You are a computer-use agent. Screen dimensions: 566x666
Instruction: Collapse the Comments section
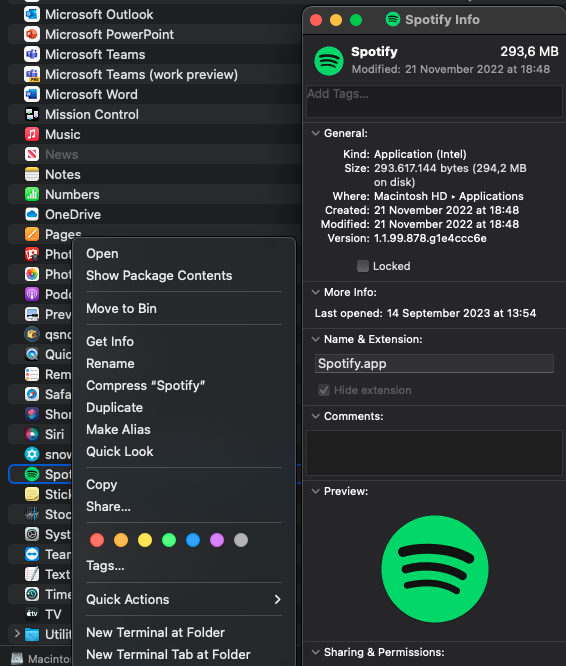pos(315,416)
